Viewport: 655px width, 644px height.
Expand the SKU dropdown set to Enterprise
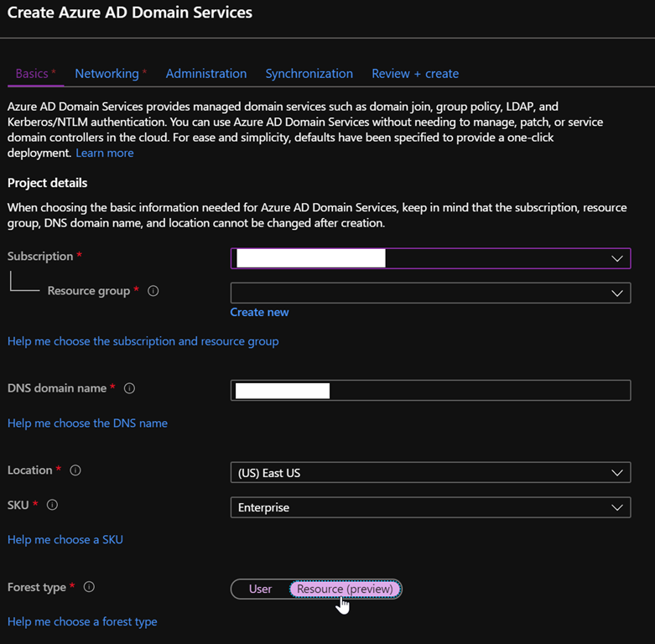(x=429, y=507)
